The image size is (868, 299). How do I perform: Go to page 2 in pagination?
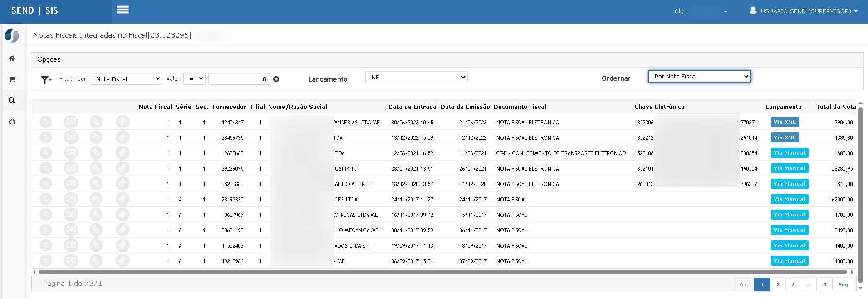point(778,284)
